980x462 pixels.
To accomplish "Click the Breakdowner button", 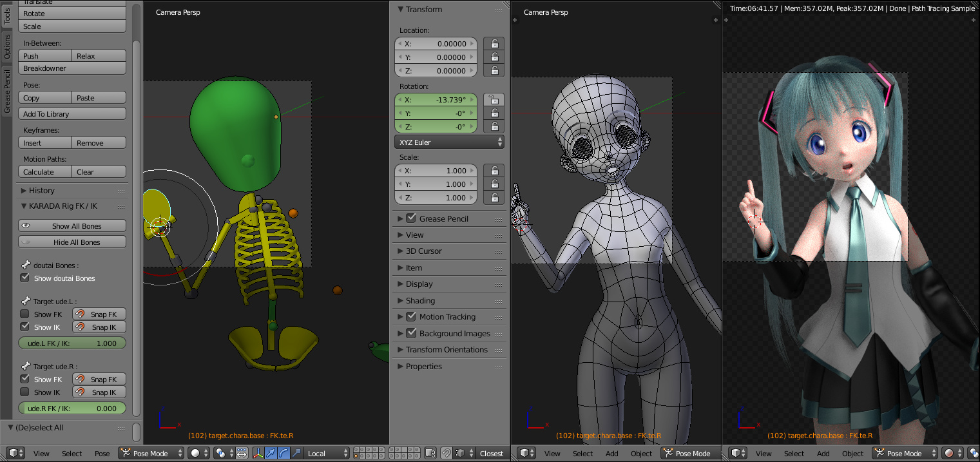I will pyautogui.click(x=72, y=68).
